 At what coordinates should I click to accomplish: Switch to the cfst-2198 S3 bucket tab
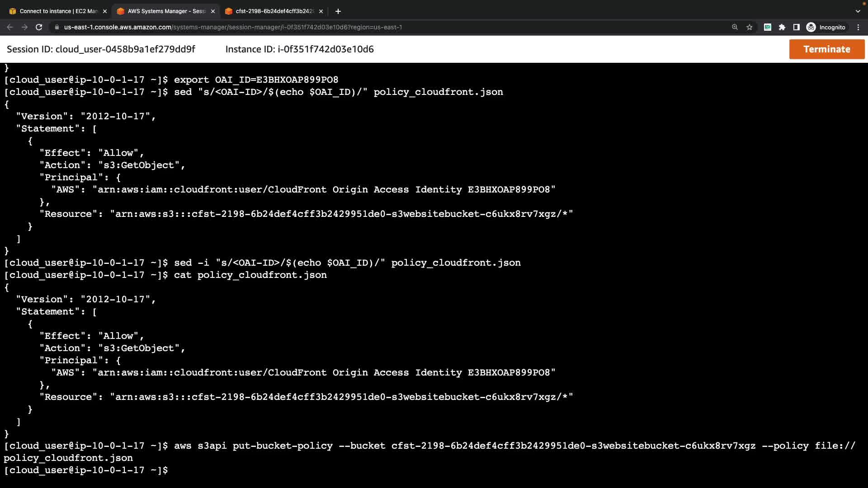[x=271, y=11]
